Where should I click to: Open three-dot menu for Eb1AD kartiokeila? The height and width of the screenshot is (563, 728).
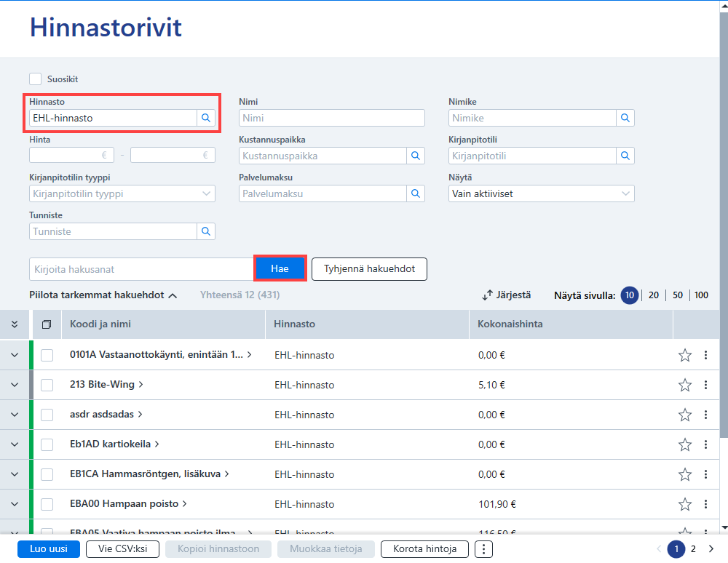(x=705, y=444)
